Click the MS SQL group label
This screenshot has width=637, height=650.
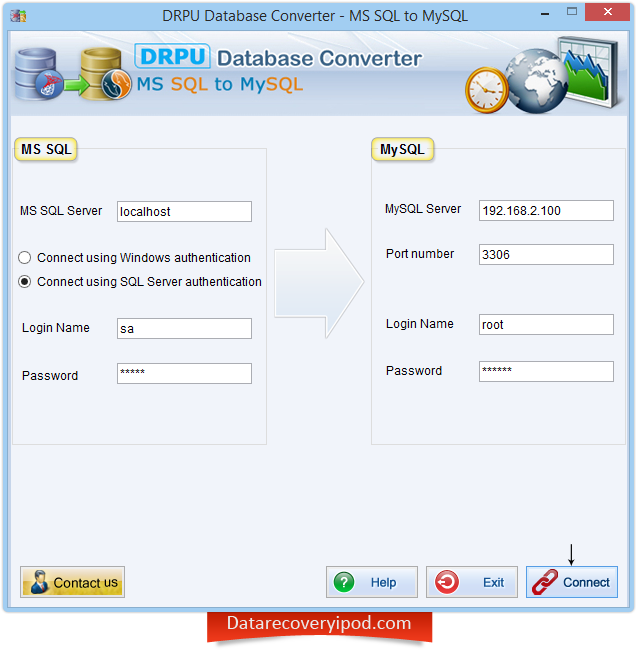pyautogui.click(x=46, y=149)
